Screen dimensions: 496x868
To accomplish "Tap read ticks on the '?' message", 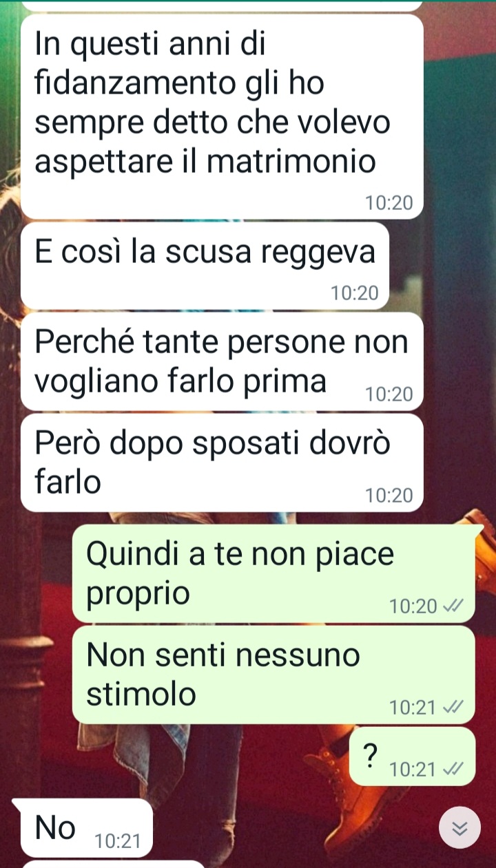I will pyautogui.click(x=452, y=770).
